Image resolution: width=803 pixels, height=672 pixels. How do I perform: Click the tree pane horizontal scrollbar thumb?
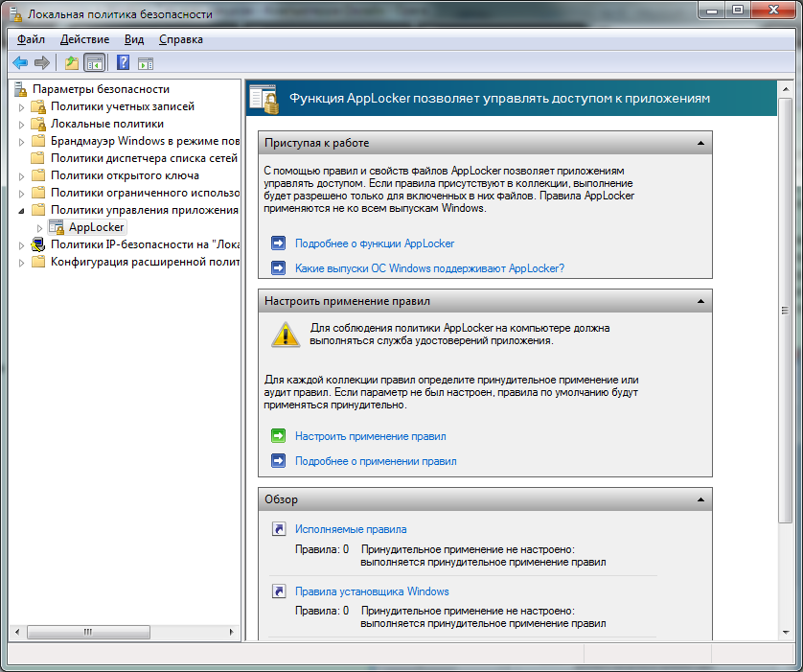tap(88, 632)
